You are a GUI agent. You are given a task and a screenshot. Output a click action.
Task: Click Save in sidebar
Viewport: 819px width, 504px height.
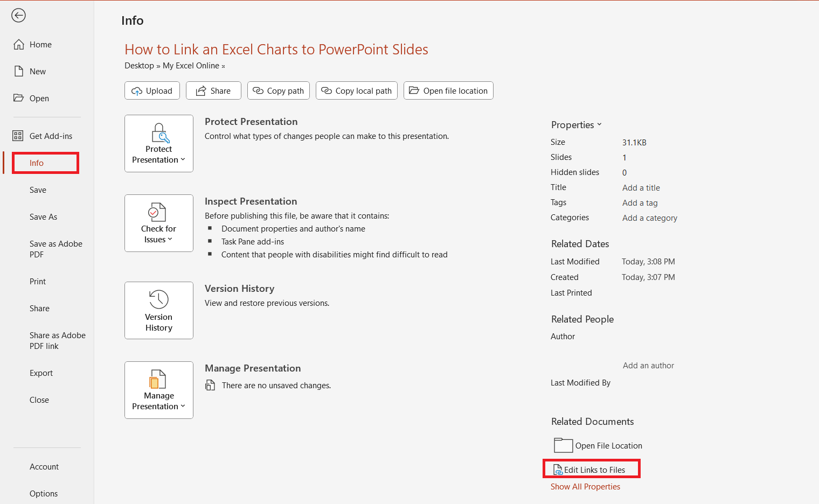[x=38, y=190]
